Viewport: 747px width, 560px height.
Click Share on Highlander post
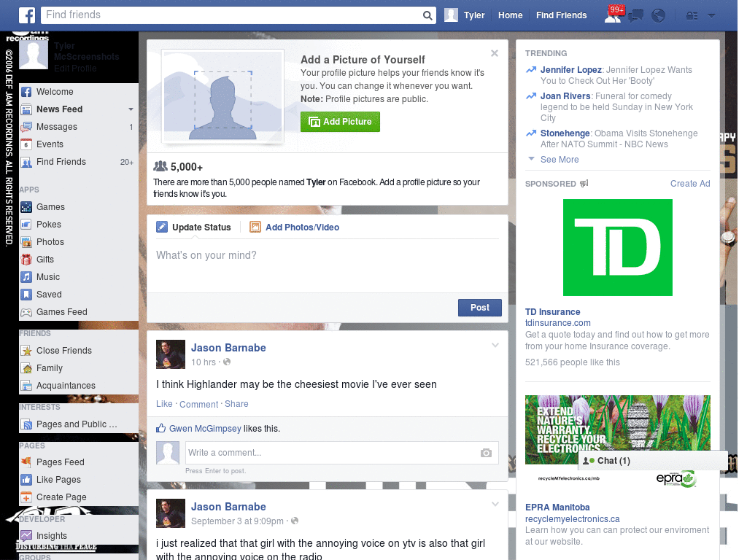pos(236,404)
